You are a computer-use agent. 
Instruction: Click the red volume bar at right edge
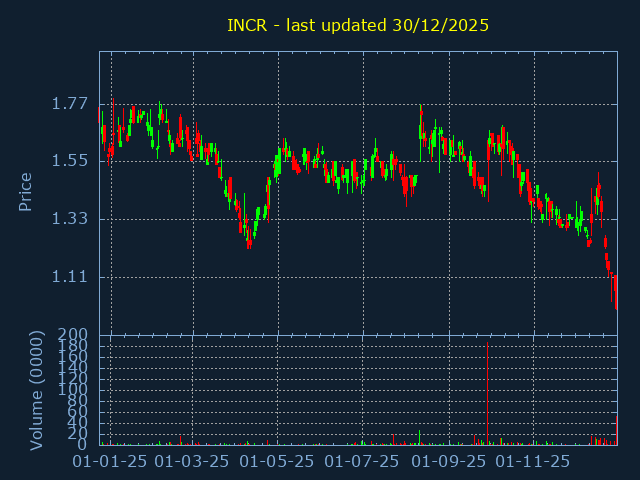[616, 430]
